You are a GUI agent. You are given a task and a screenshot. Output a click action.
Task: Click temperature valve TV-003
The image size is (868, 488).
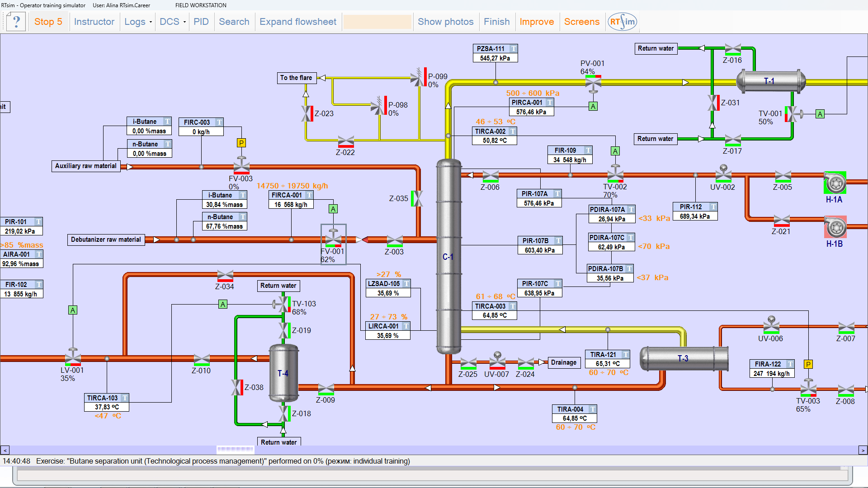808,388
